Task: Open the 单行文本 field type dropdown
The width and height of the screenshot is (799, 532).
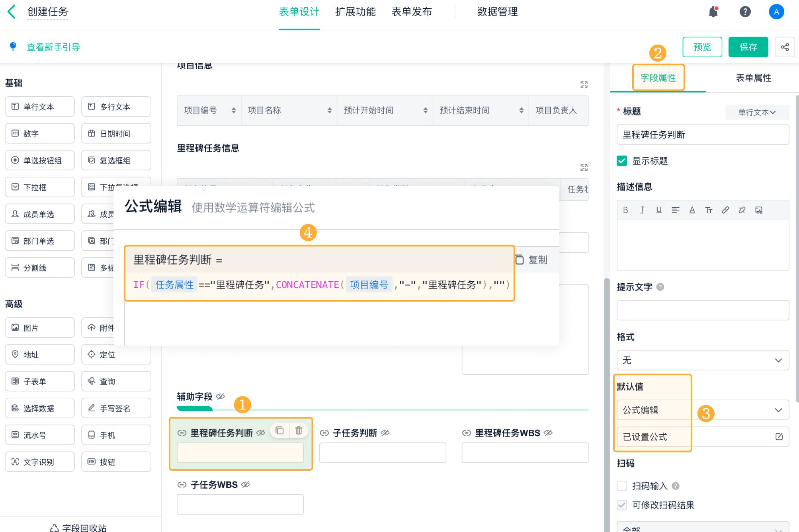Action: [757, 112]
